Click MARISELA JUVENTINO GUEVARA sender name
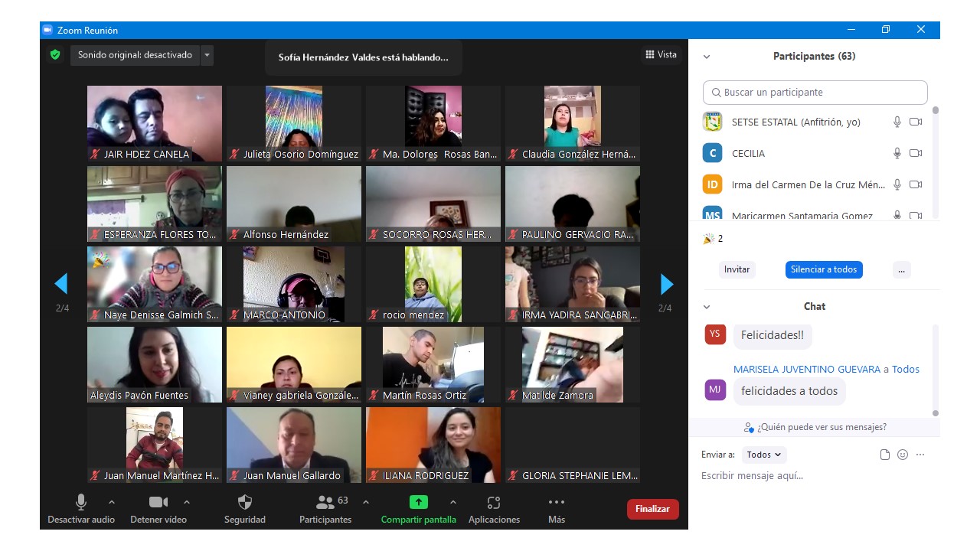 tap(807, 369)
